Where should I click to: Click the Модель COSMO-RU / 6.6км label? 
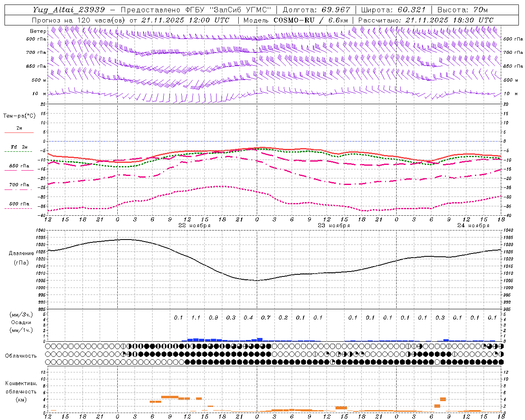pos(296,20)
